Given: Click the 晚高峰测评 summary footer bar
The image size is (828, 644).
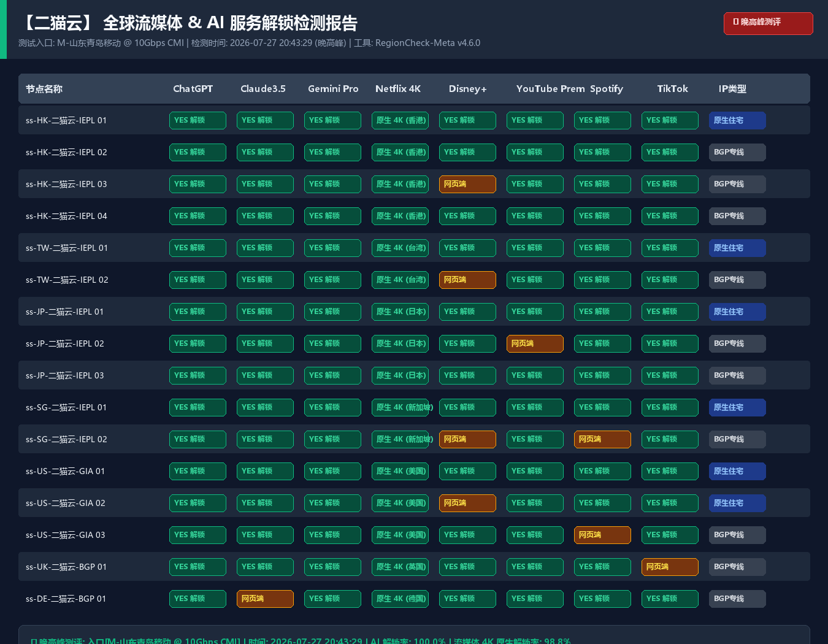Looking at the screenshot, I should click(414, 635).
